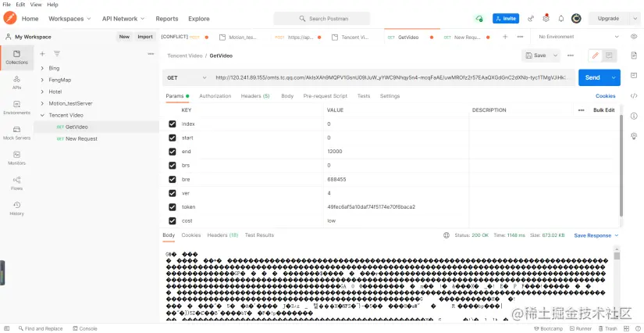Expand the Motion_testServer collection
The image size is (644, 333).
(42, 104)
